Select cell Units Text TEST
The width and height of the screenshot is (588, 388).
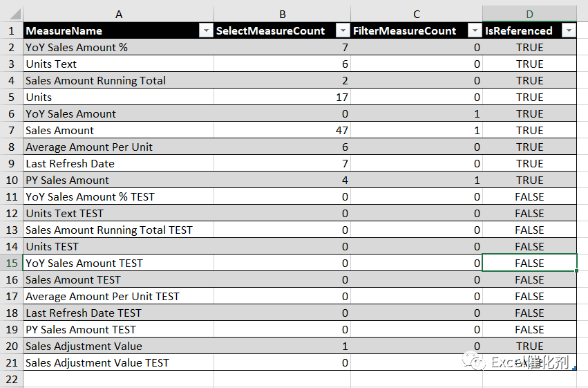tap(119, 213)
